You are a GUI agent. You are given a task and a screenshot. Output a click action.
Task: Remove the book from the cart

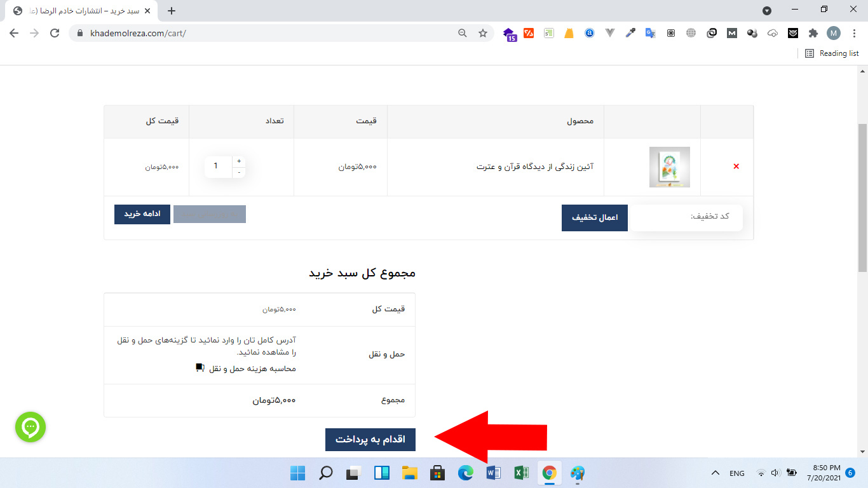(736, 166)
